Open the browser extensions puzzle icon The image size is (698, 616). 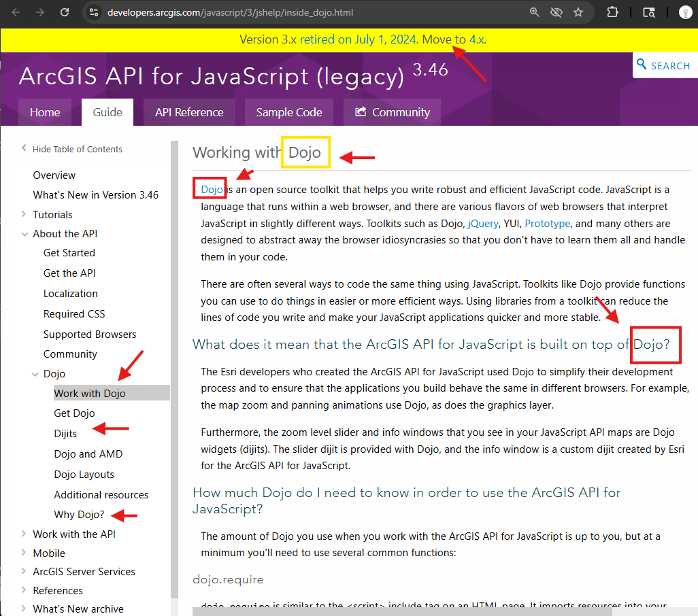coord(613,12)
